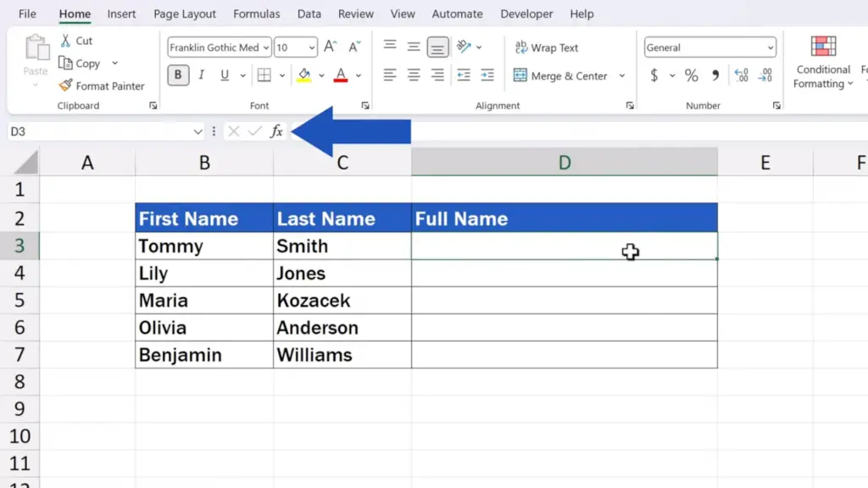Click the Insert Function fx icon
868x488 pixels.
tap(276, 131)
